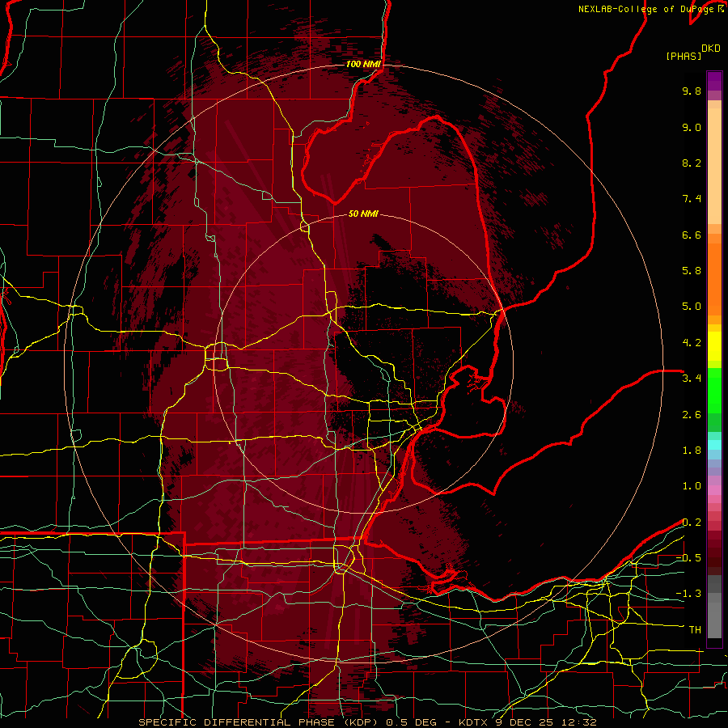This screenshot has height=728, width=728.
Task: Click the 3.4 value on color scale
Action: pyautogui.click(x=692, y=379)
